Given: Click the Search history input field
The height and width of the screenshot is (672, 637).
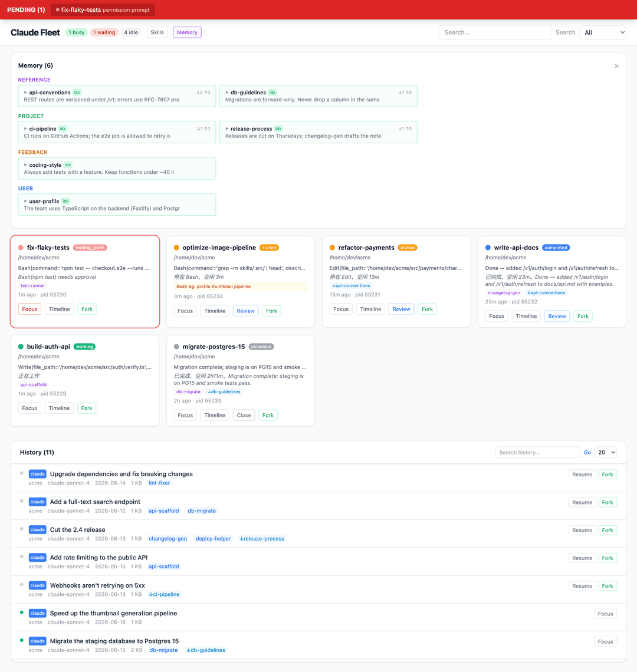Looking at the screenshot, I should pyautogui.click(x=537, y=453).
